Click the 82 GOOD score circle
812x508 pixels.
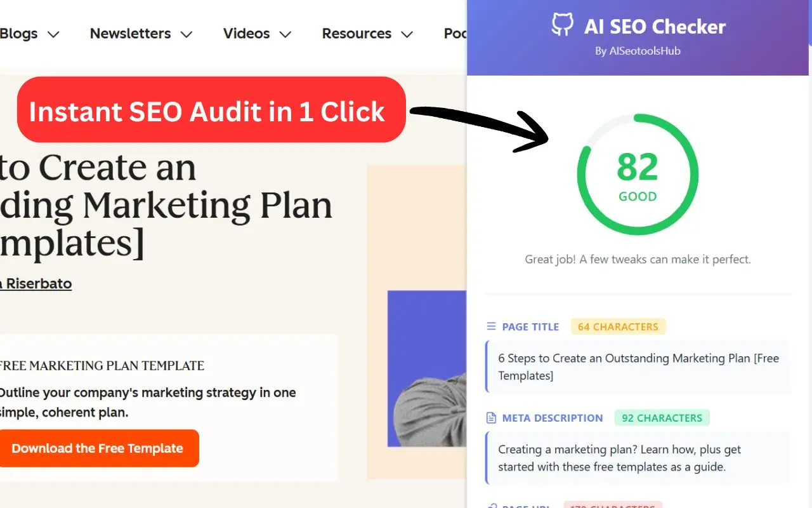point(638,175)
